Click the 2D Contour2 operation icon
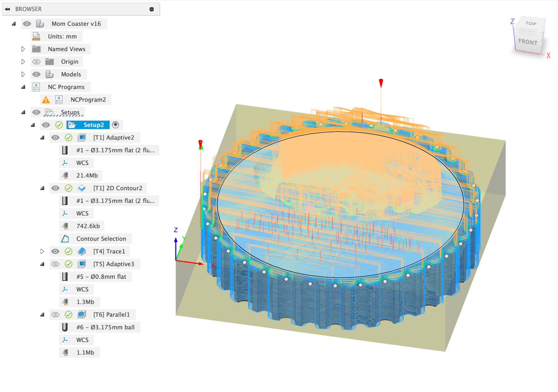The image size is (558, 392). coord(82,188)
